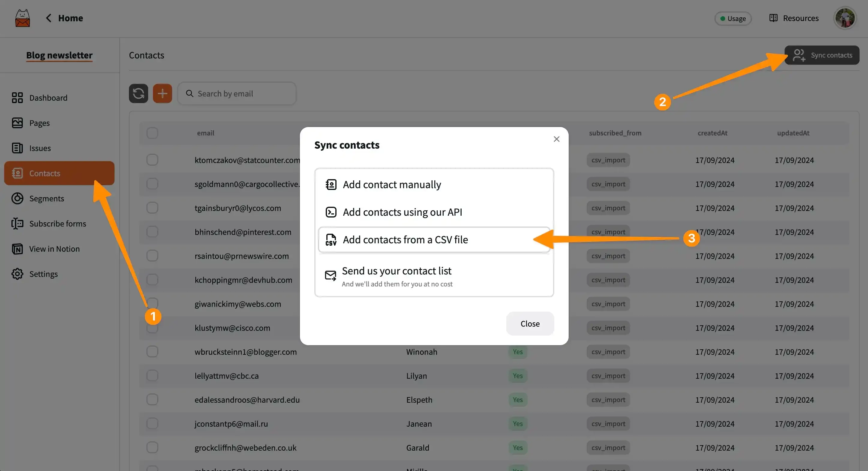Click the Subscribe forms sidebar icon
Screen dimensions: 868x471
(x=17, y=223)
